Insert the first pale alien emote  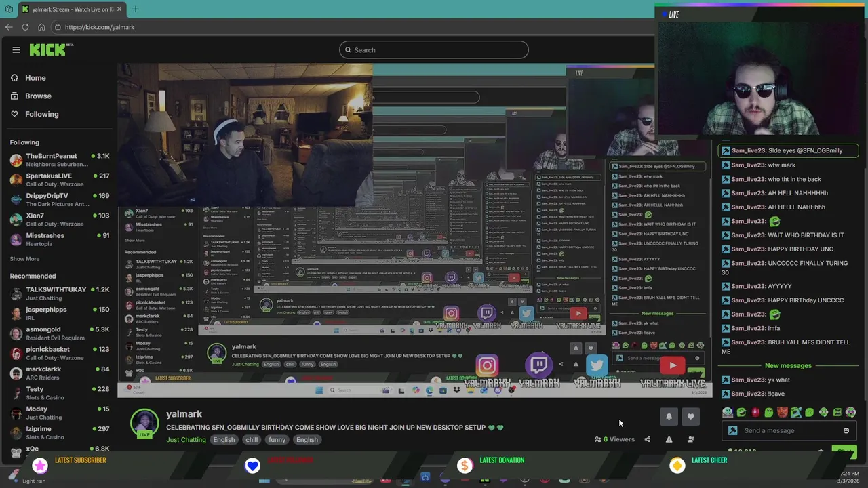click(x=728, y=412)
